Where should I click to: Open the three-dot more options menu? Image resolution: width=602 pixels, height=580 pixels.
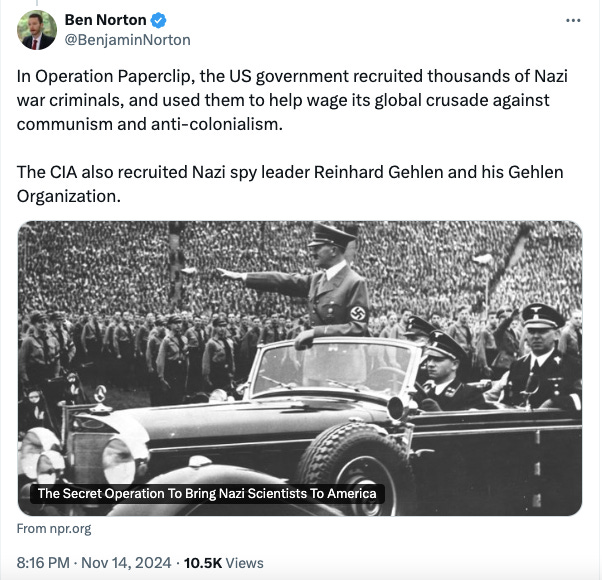point(573,20)
